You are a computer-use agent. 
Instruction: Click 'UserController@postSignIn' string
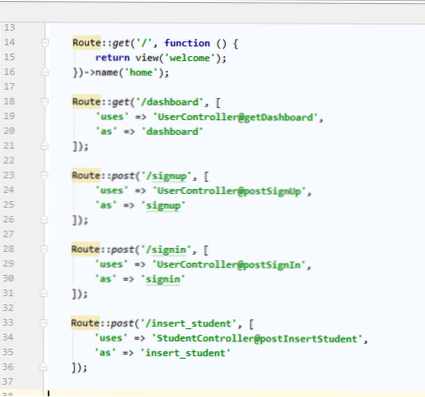[229, 265]
